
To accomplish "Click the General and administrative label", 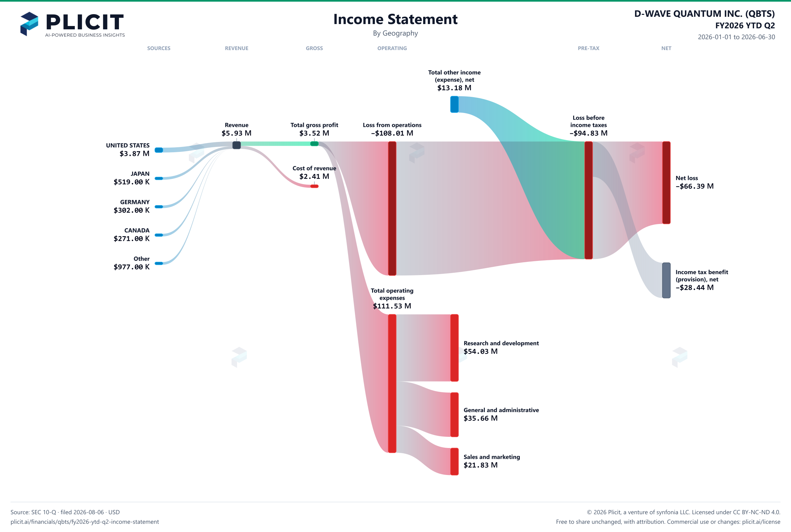I will (x=501, y=410).
